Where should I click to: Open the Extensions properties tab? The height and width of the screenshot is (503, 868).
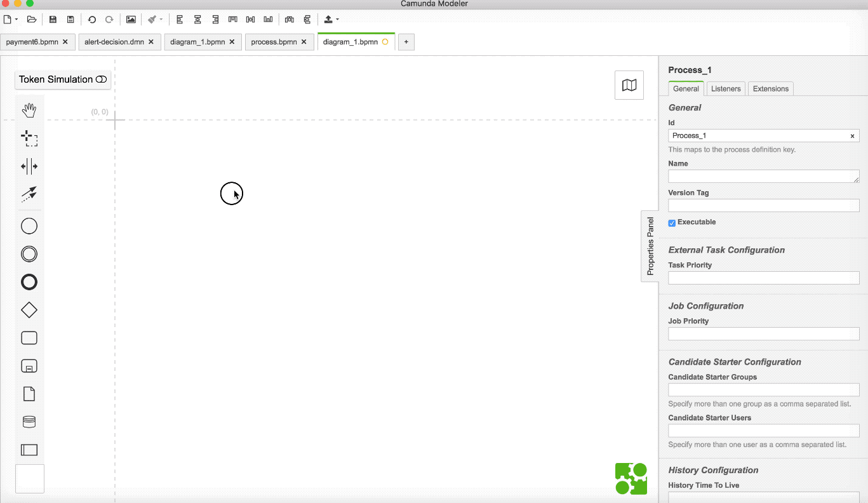coord(771,89)
